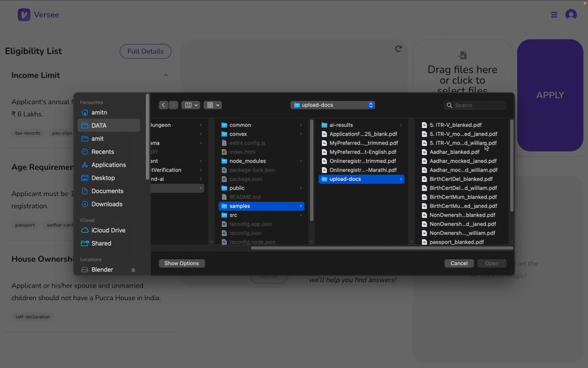Open the ai-results folder

pyautogui.click(x=362, y=125)
